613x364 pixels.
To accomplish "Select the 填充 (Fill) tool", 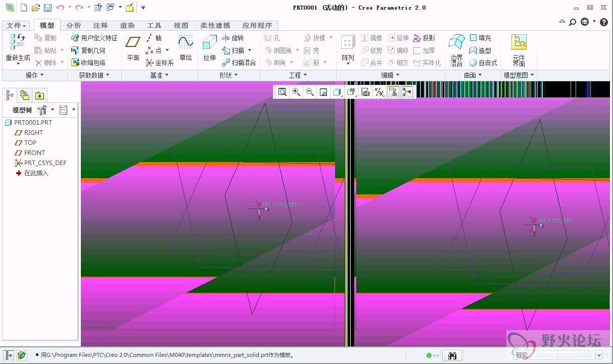I will [x=480, y=38].
